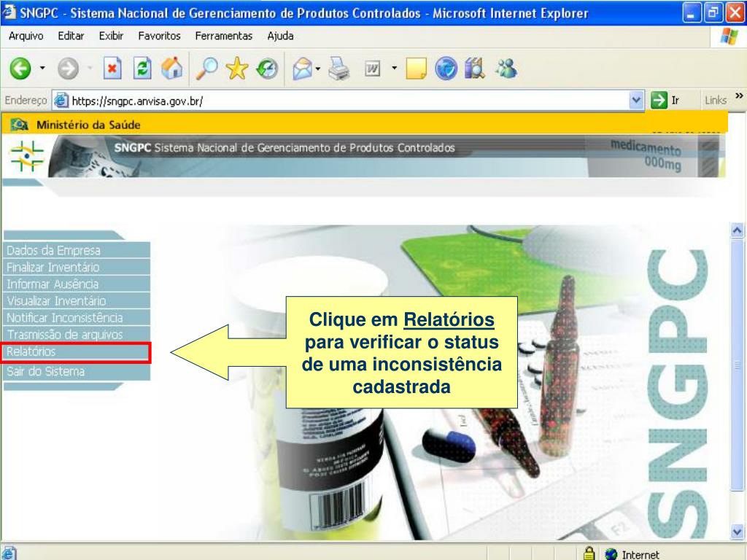Expand the Links toolbar chevron
The image size is (747, 560).
(739, 96)
